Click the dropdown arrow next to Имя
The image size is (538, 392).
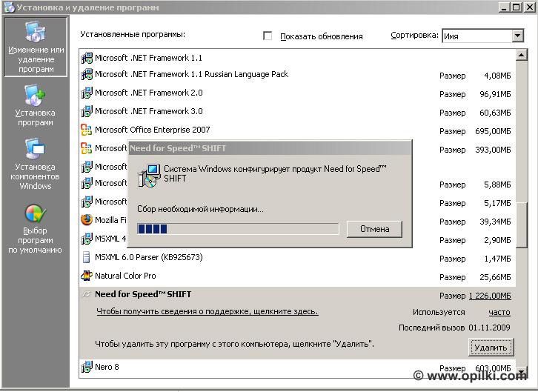[517, 36]
